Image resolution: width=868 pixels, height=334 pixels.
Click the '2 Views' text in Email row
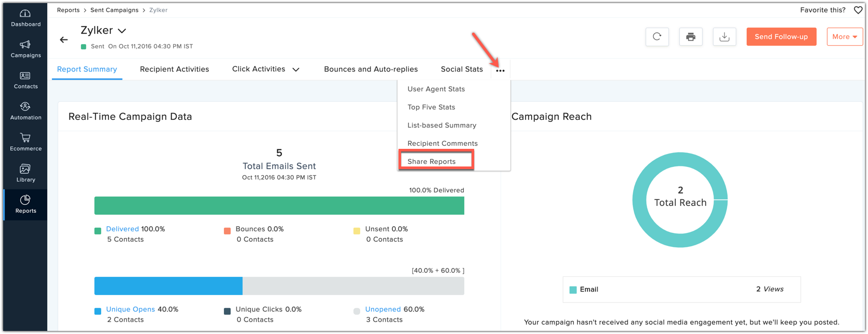click(x=770, y=289)
